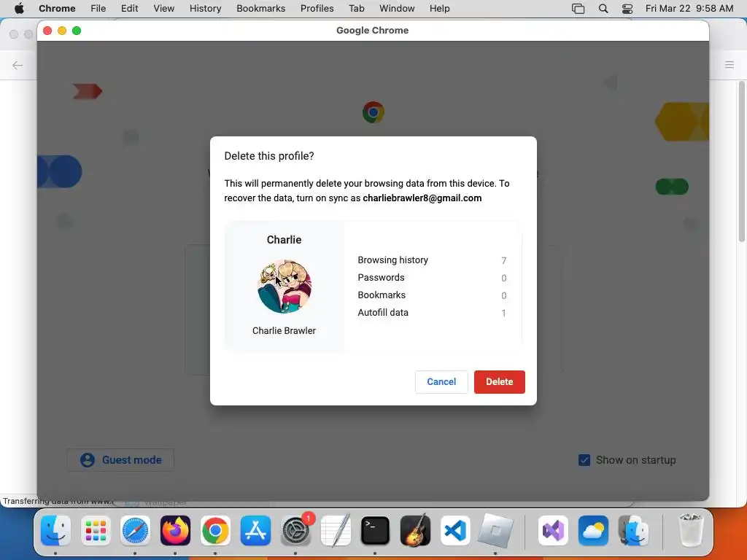The width and height of the screenshot is (747, 560).
Task: Open Guest mode
Action: pos(120,460)
